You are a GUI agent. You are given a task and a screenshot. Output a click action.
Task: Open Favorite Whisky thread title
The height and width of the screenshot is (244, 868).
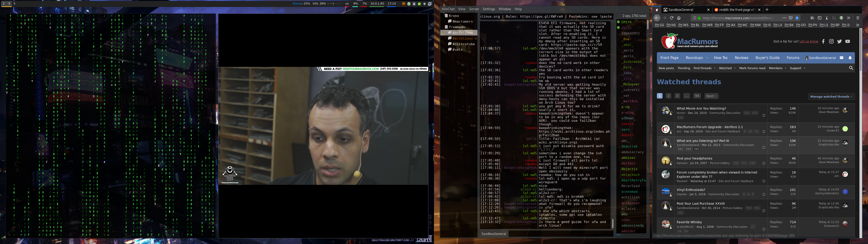[689, 222]
